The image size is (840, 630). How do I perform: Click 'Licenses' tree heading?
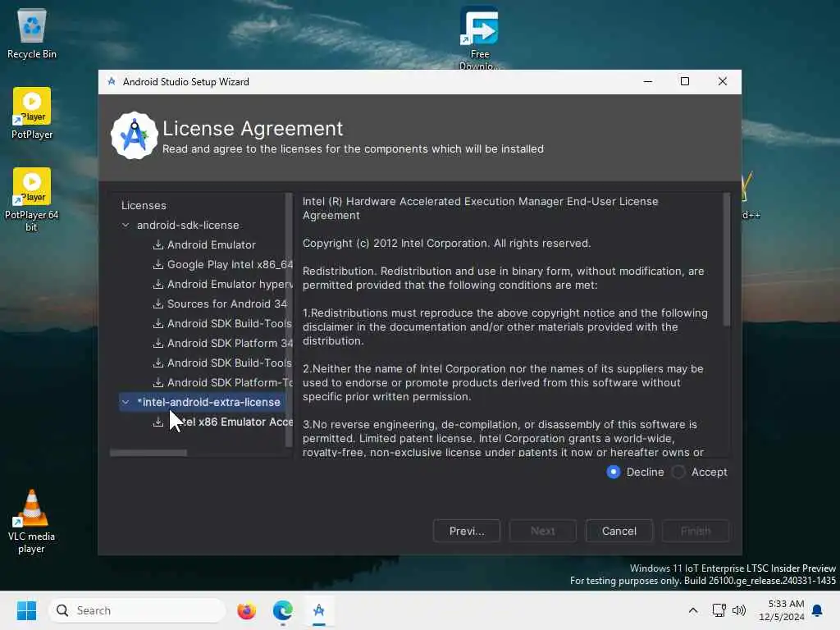144,205
